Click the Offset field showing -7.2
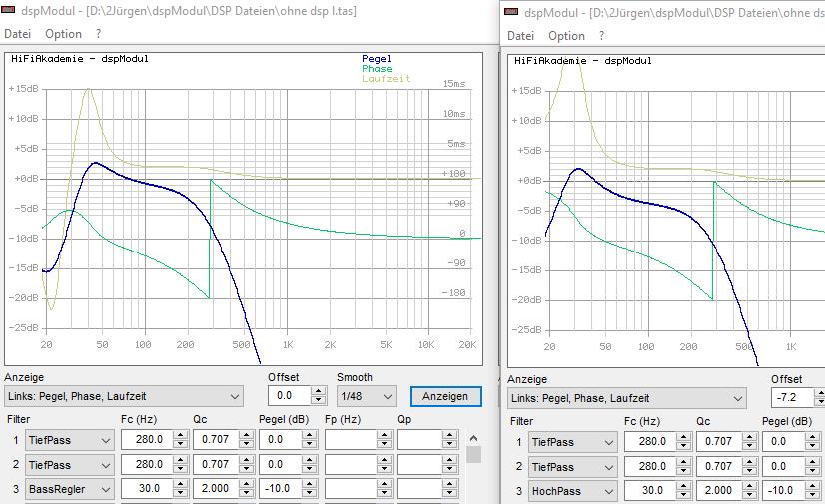Image resolution: width=825 pixels, height=504 pixels. tap(793, 398)
